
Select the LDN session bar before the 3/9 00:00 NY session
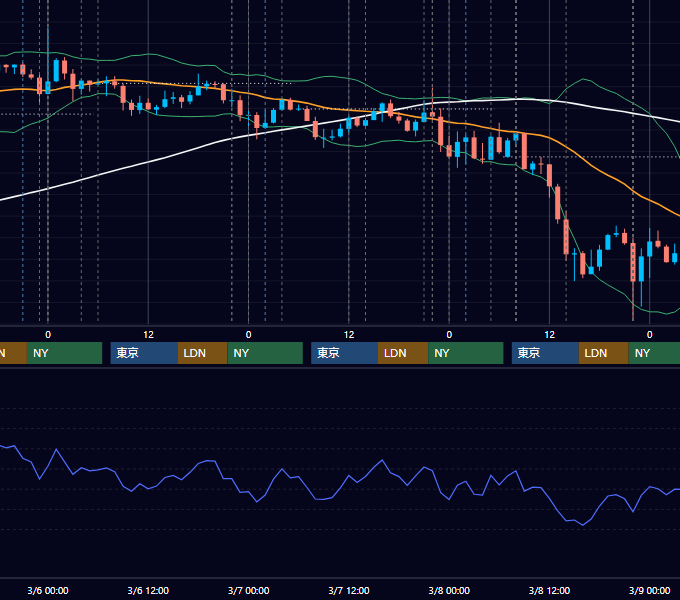pyautogui.click(x=604, y=353)
